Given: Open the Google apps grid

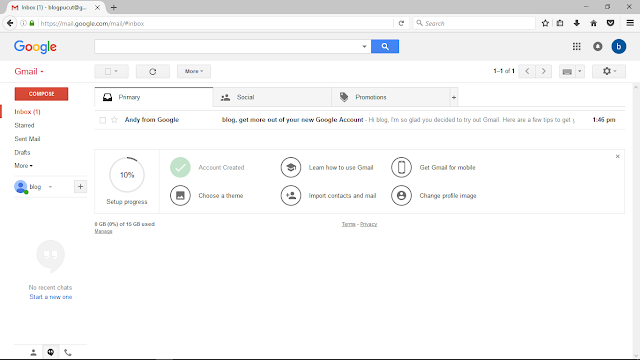Looking at the screenshot, I should point(576,47).
